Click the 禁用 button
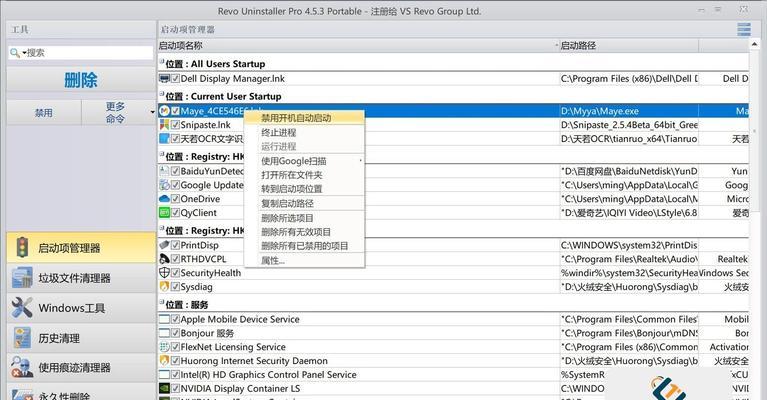The image size is (767, 400). coord(44,112)
